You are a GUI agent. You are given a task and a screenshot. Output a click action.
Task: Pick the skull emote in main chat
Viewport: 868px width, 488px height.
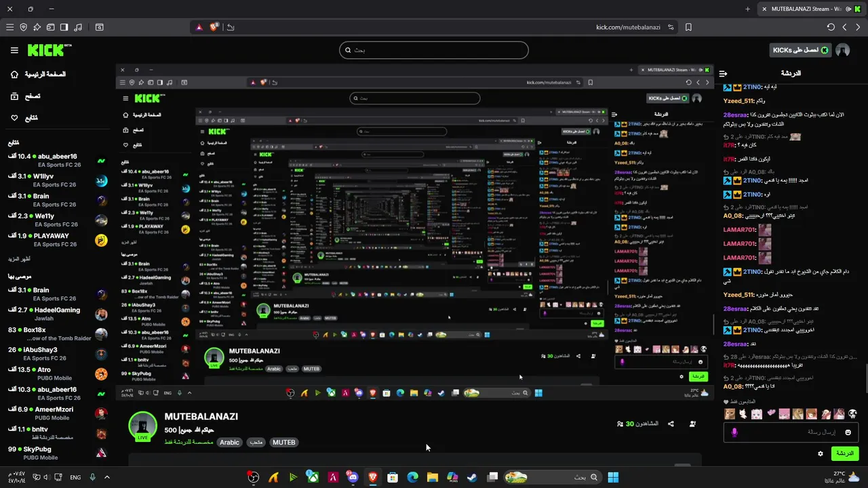[853, 414]
